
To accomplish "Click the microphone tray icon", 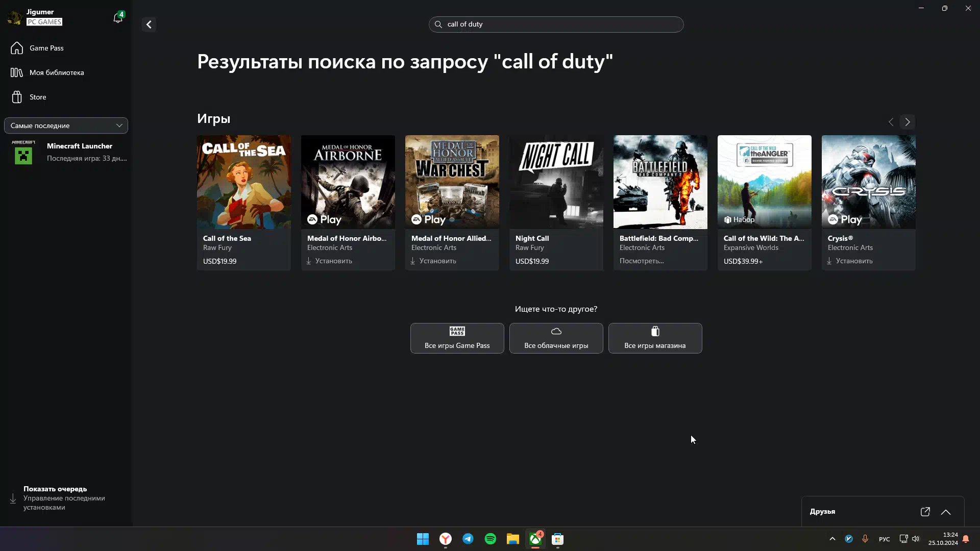I will 865,539.
